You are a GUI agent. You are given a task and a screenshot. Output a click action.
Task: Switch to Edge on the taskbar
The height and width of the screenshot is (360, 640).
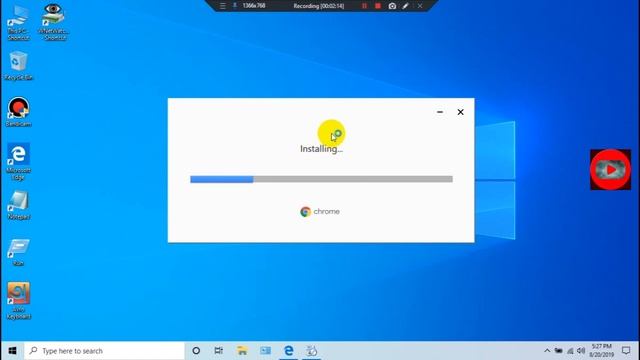(x=289, y=351)
